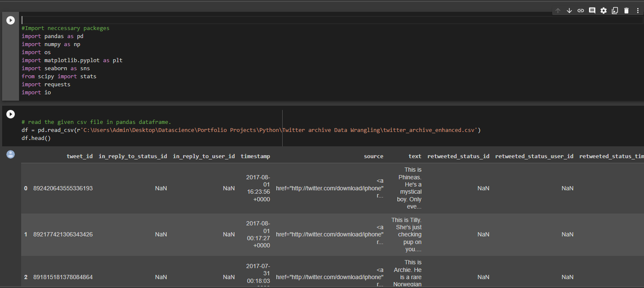Screen dimensions: 644x288
Task: Move the cell down with arrow icon
Action: 569,10
